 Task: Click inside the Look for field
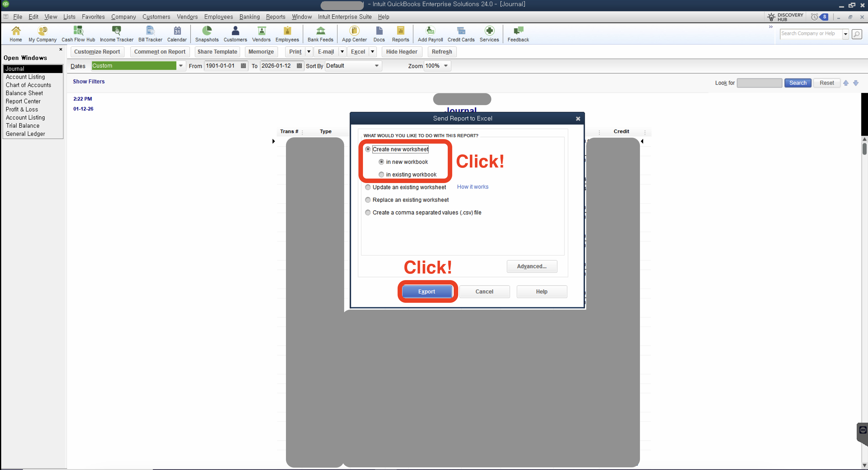click(x=759, y=83)
